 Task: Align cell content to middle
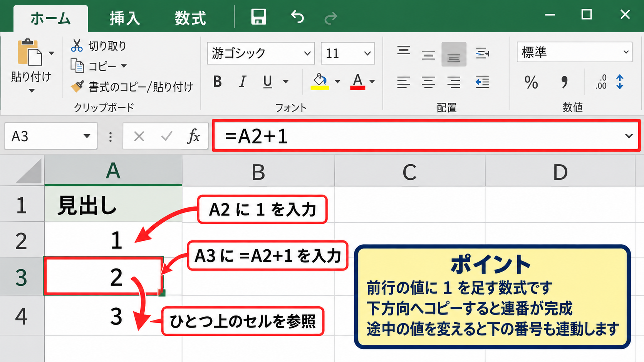coord(428,55)
